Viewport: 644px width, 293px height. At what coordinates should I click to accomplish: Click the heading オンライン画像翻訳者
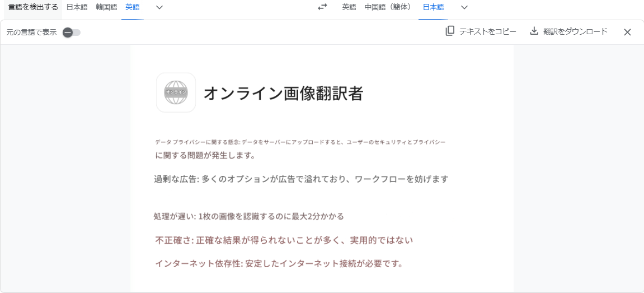click(x=283, y=94)
